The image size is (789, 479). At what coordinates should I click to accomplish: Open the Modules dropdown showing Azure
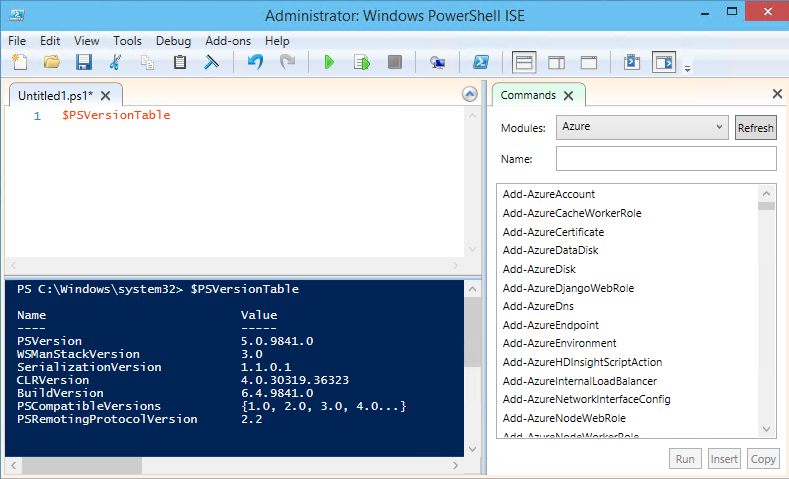point(642,127)
